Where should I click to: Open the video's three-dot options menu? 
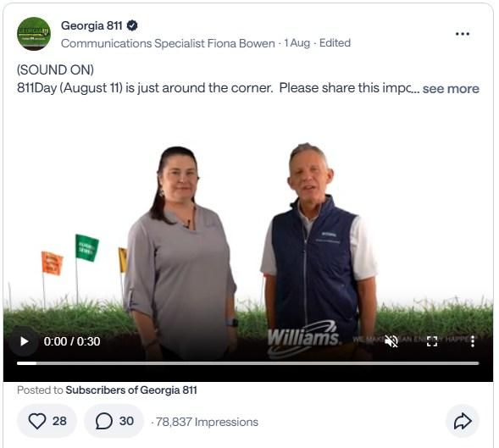[x=473, y=341]
